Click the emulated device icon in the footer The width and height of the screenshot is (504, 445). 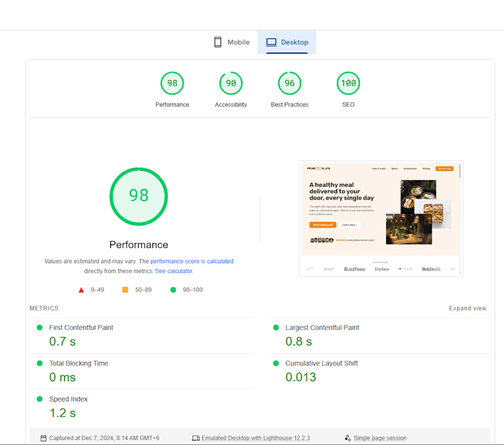pyautogui.click(x=196, y=438)
